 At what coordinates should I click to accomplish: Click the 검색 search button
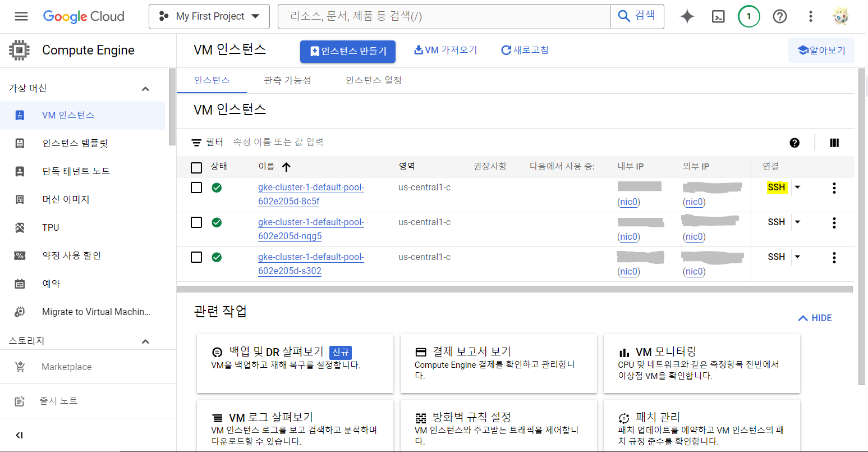pyautogui.click(x=637, y=16)
